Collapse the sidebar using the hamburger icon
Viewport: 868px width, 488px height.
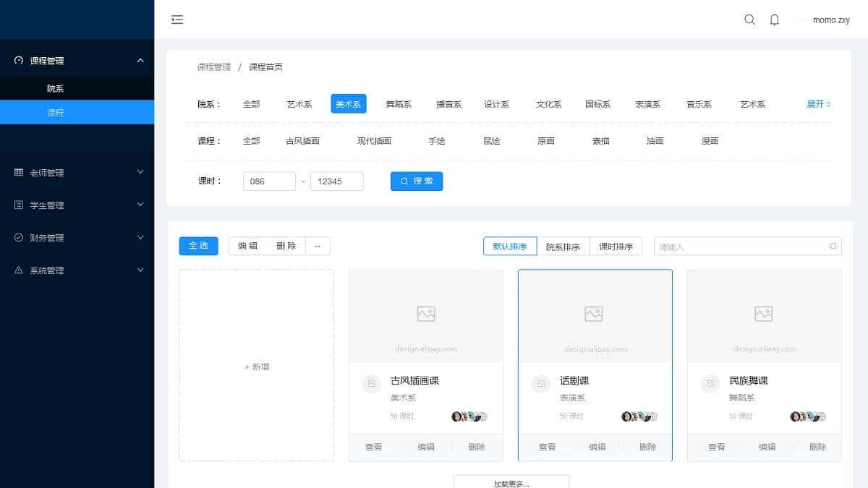tap(176, 20)
